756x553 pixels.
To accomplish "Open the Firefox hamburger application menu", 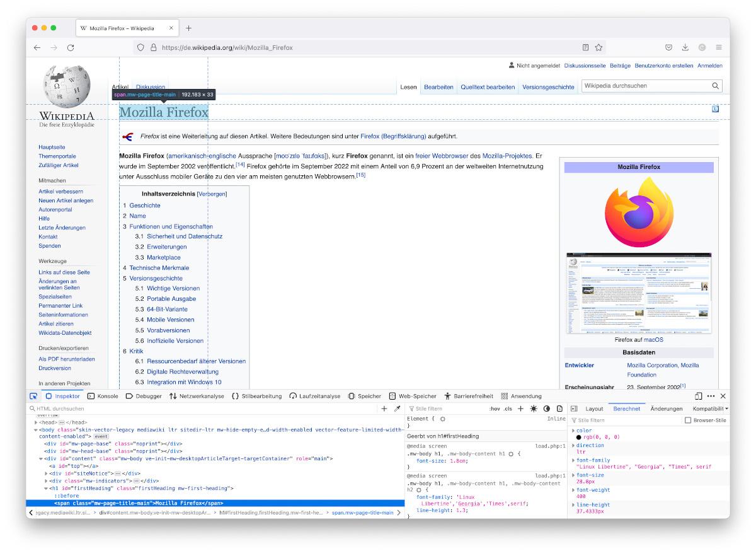I will tap(719, 47).
